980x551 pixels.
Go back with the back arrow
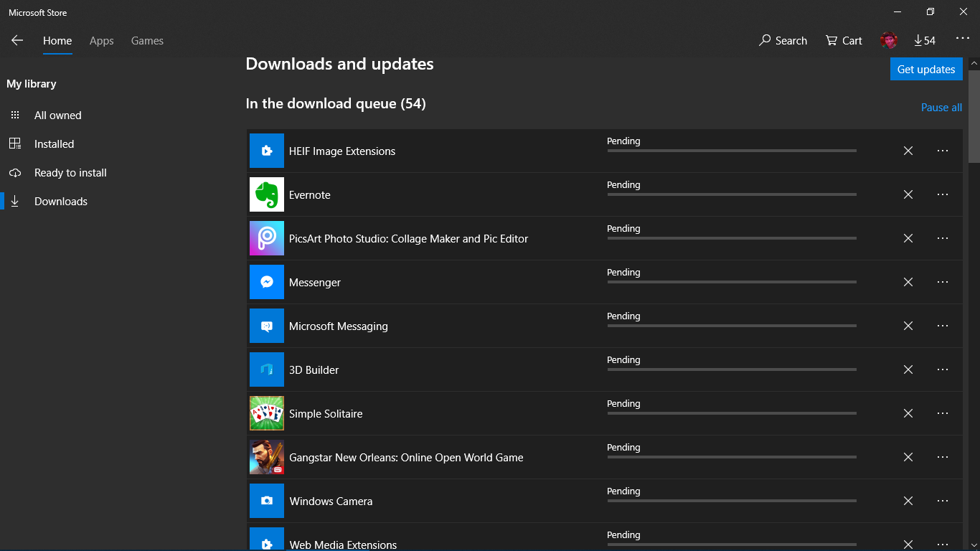17,41
